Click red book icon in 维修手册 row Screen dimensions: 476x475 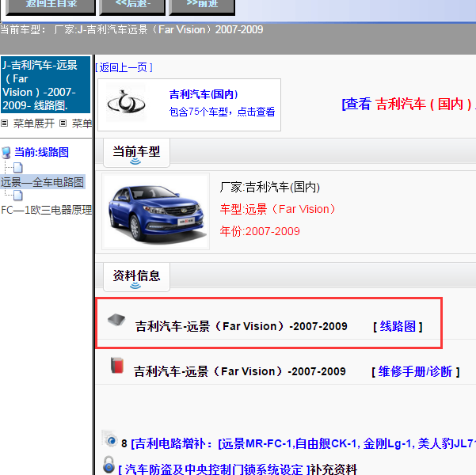click(x=117, y=365)
